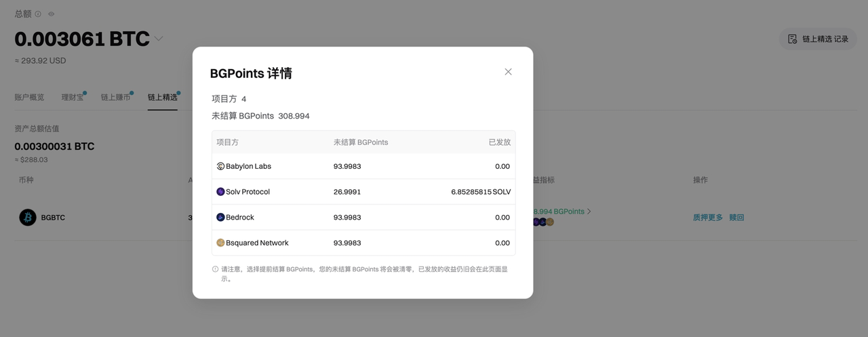868x337 pixels.
Task: Click the Babylon Labs logo icon
Action: tap(220, 166)
